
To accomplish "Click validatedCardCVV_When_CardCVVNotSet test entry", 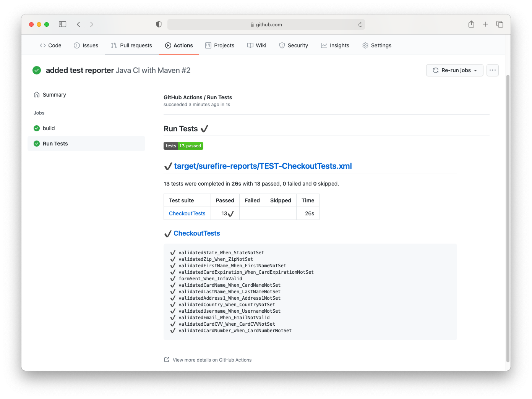I will tap(227, 324).
